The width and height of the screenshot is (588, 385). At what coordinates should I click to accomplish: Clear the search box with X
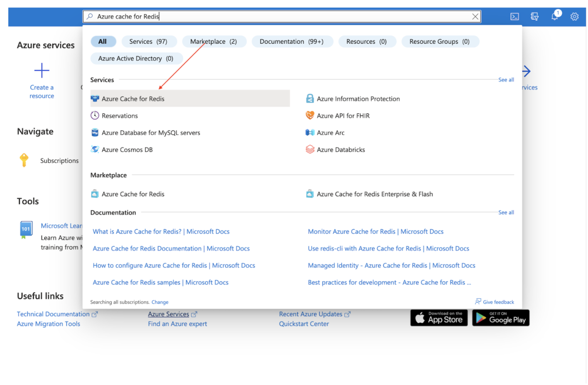[x=475, y=17]
